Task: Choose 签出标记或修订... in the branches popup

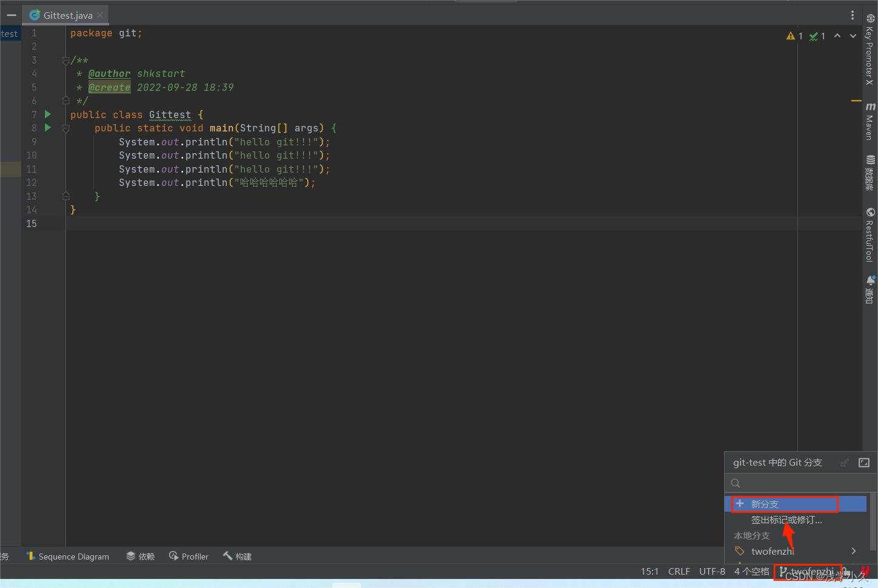Action: tap(787, 520)
